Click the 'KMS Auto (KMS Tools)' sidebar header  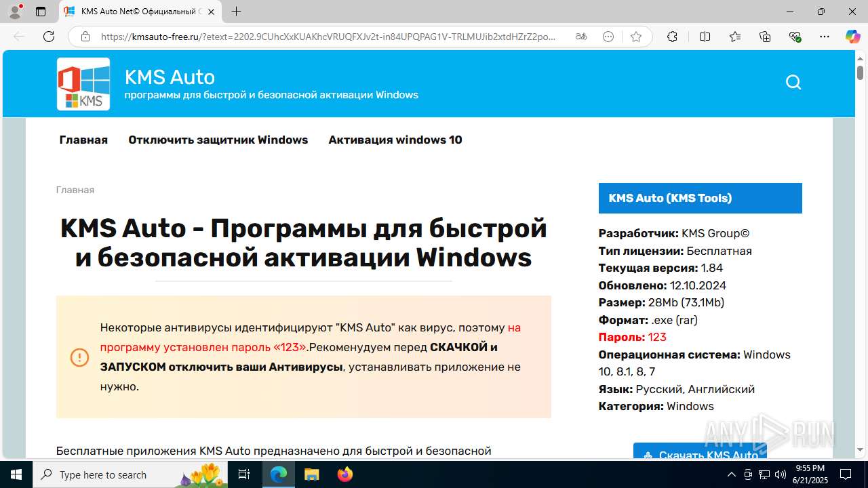tap(700, 199)
